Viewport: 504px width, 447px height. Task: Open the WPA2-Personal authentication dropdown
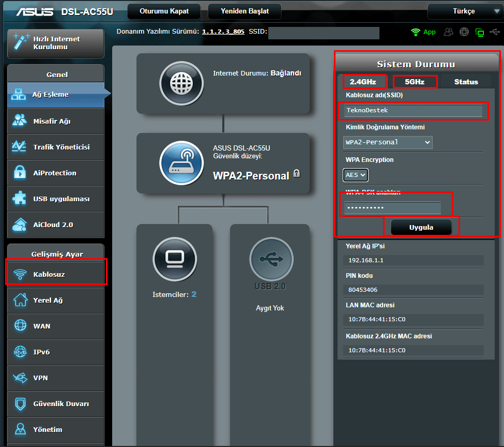388,142
